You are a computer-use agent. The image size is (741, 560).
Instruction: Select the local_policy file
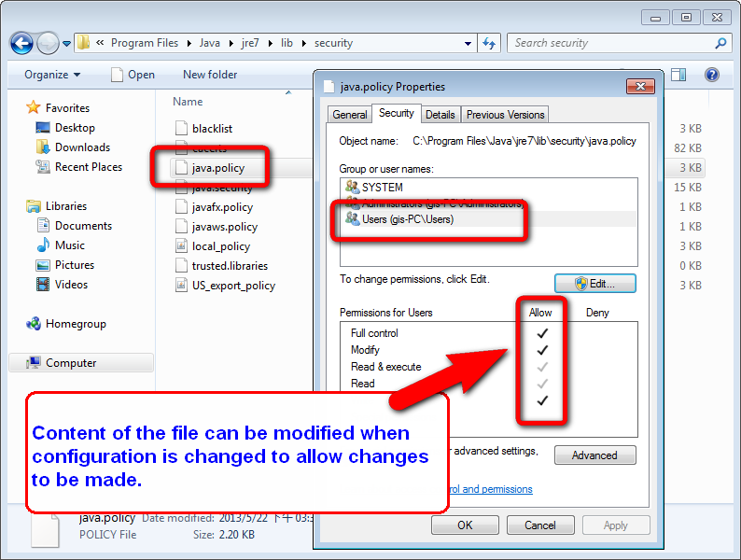click(x=213, y=246)
